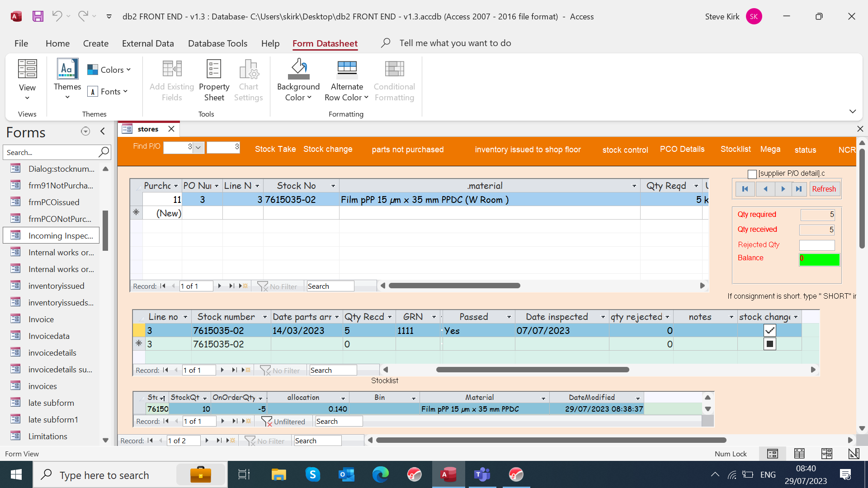This screenshot has width=868, height=488.
Task: Open Forms pane options circle dropdown
Action: (85, 131)
